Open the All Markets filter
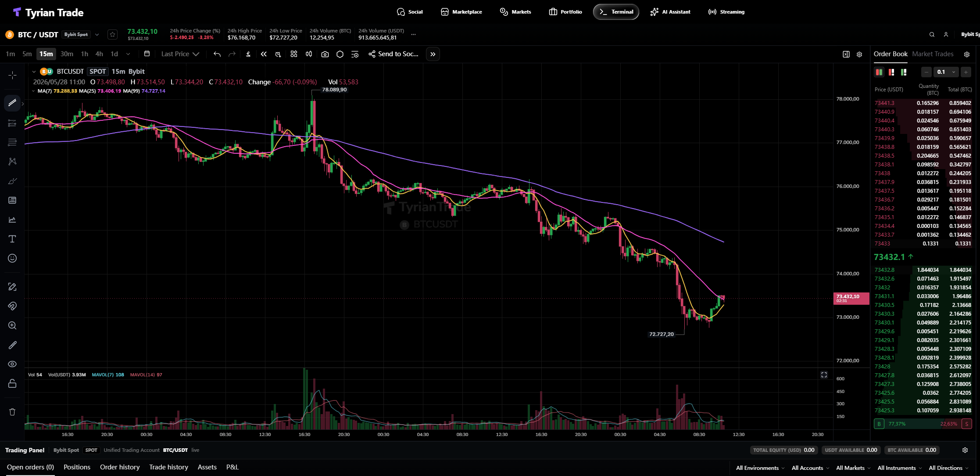 pyautogui.click(x=853, y=468)
